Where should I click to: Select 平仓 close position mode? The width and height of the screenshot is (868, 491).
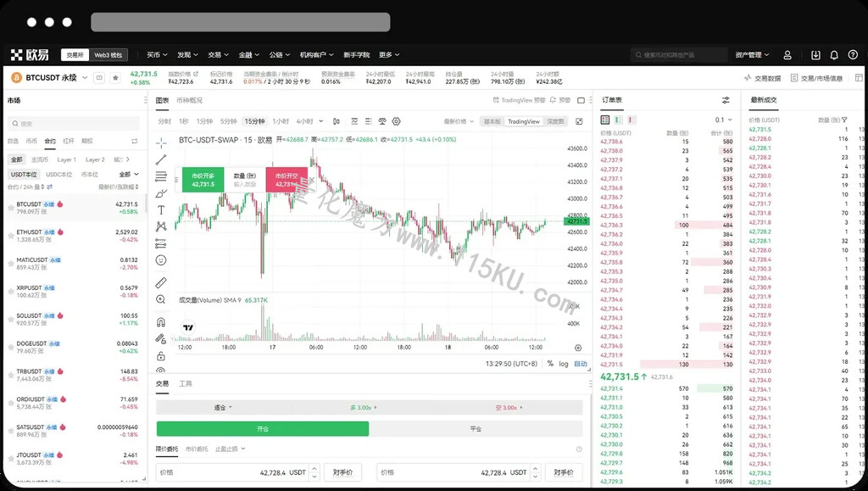pos(476,429)
